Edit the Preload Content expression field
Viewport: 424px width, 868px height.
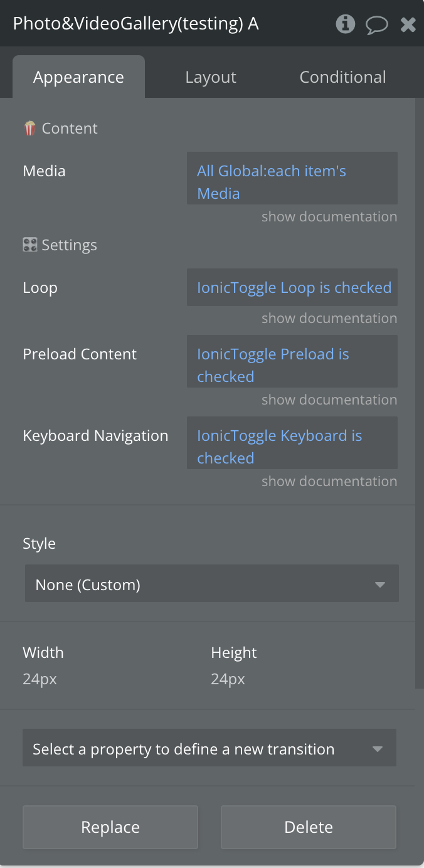click(292, 361)
